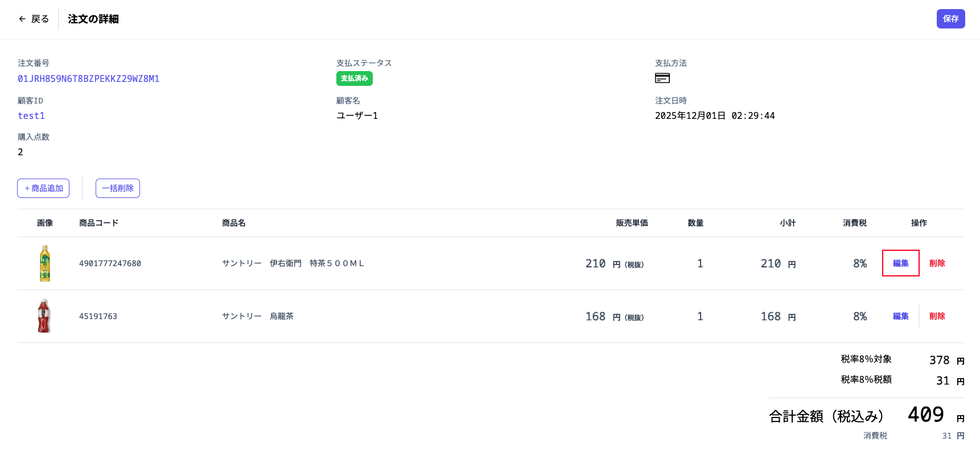Click the 操作 column header
Viewport: 980px width, 459px height.
pos(919,223)
